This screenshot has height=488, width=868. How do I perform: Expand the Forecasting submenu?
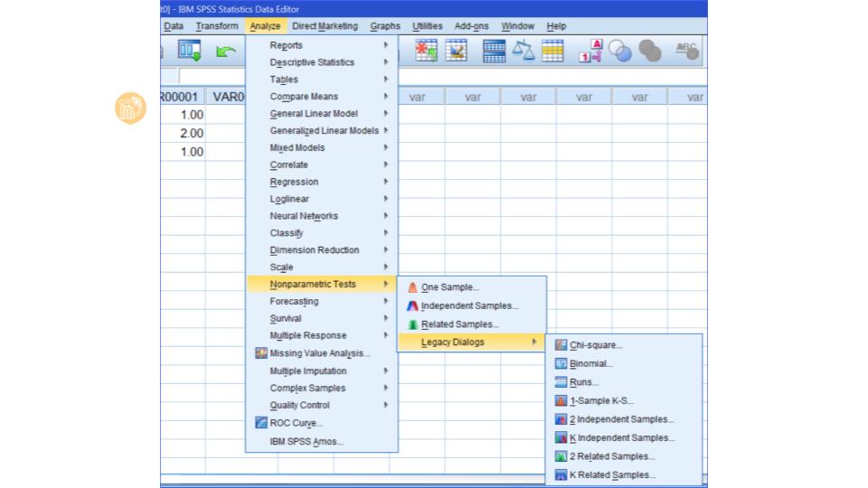pos(322,302)
